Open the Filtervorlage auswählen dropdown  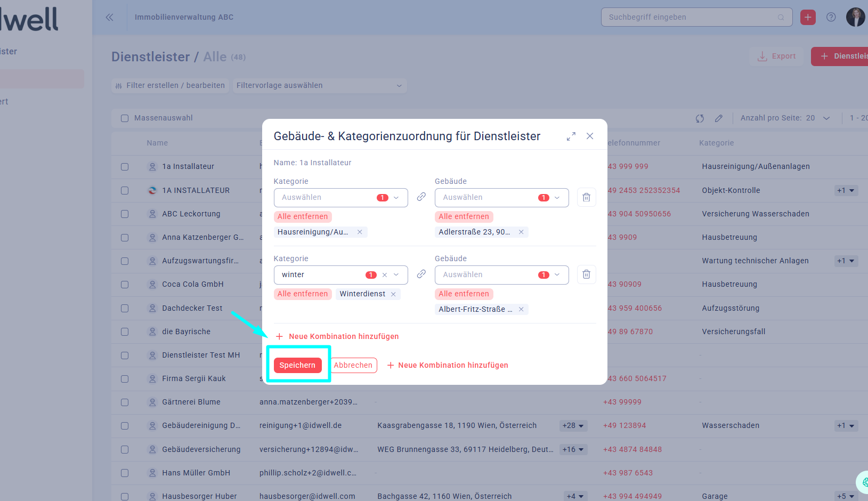(319, 86)
